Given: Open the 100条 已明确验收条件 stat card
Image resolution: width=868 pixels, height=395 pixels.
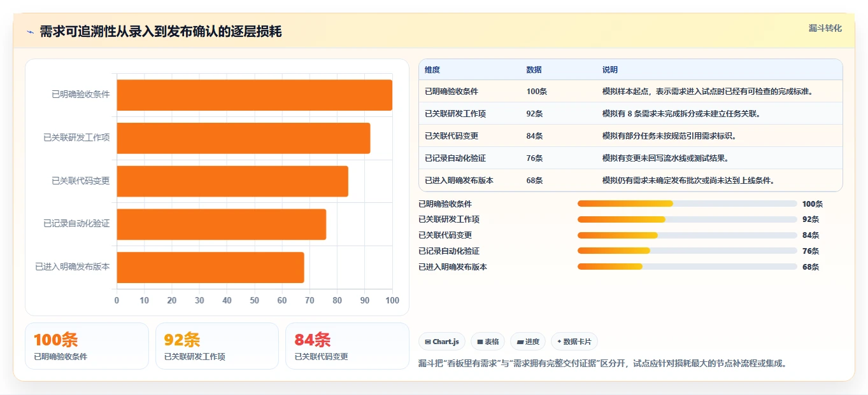Looking at the screenshot, I should (87, 346).
